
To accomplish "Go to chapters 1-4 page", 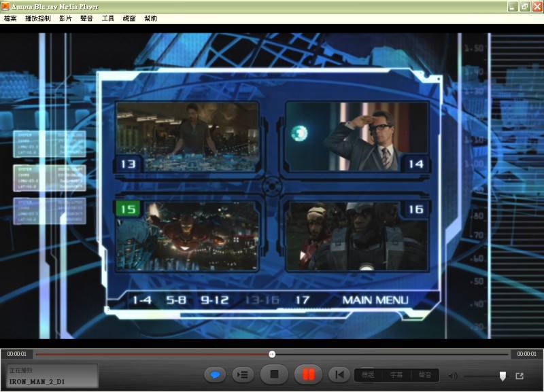I will [142, 300].
